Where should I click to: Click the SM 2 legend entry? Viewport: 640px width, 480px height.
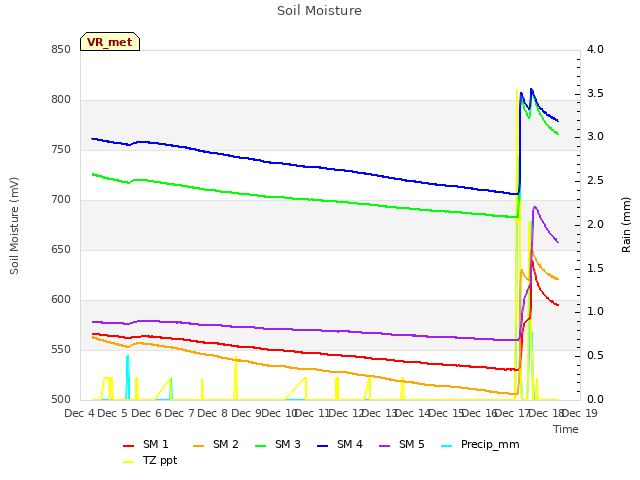point(216,444)
